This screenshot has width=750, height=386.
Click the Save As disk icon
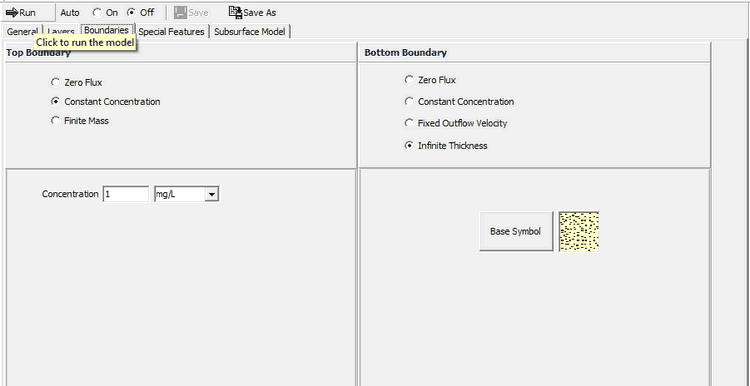pos(235,12)
